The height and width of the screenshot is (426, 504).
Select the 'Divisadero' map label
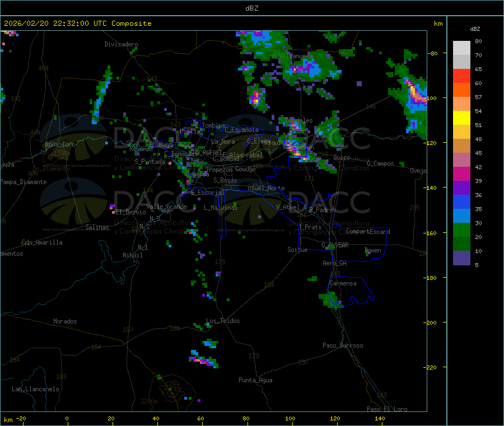(121, 44)
